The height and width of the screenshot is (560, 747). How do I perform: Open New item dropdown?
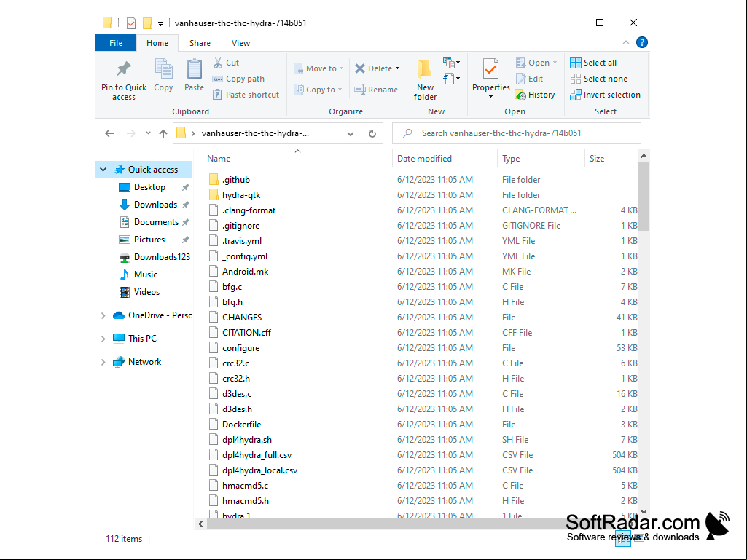[451, 63]
